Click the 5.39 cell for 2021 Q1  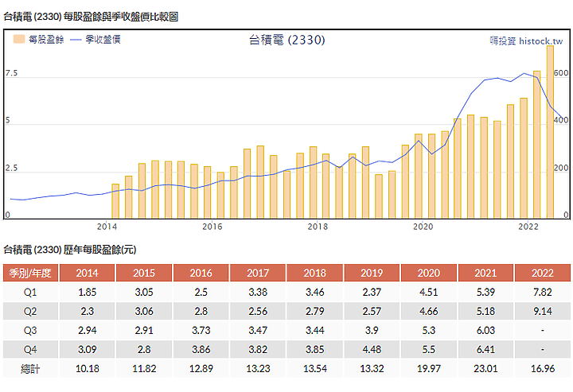point(485,292)
